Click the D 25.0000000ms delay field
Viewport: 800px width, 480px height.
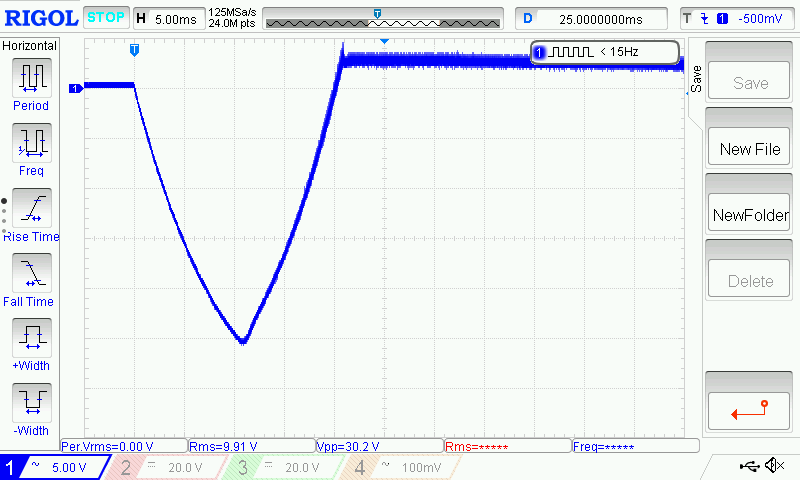pyautogui.click(x=593, y=18)
